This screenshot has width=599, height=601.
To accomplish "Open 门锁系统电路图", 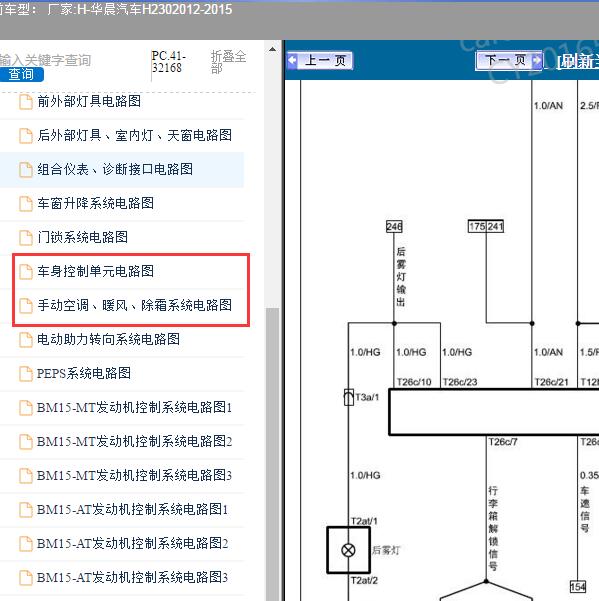I will (x=82, y=237).
